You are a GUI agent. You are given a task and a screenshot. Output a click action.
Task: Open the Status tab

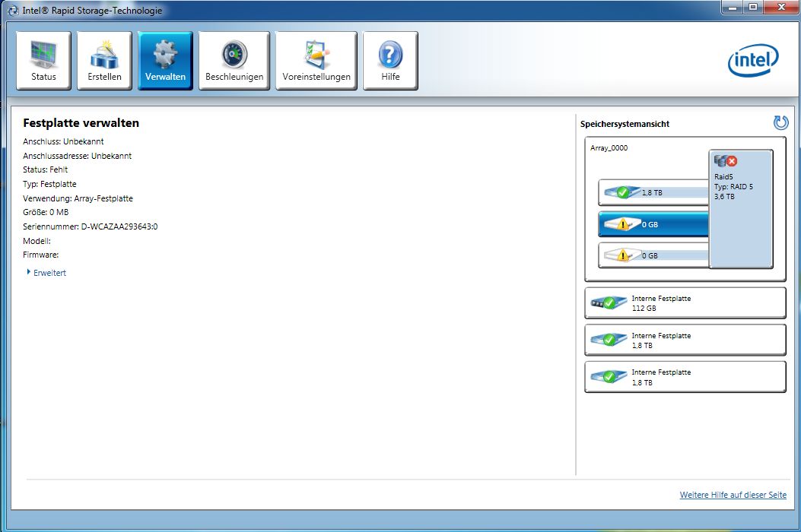tap(43, 60)
